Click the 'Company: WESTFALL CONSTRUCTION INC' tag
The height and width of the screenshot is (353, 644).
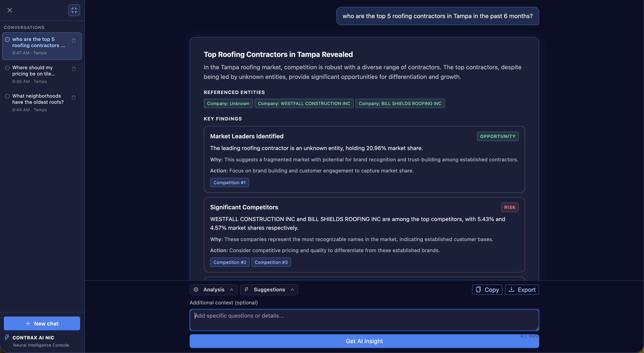(x=304, y=103)
